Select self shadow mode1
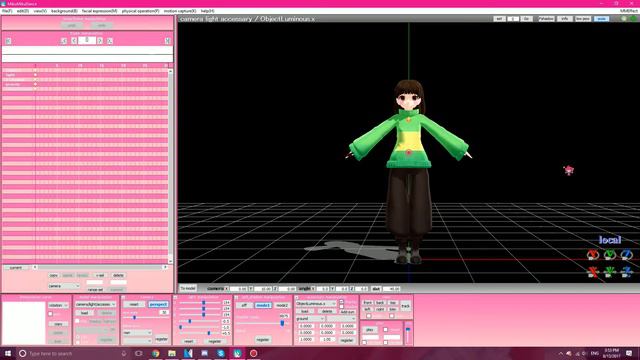 coord(263,305)
